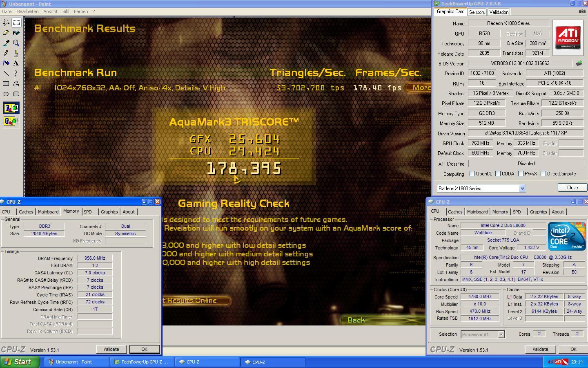Switch to the Sensors tab in GPU-Z
This screenshot has width=588, height=368.
[477, 12]
